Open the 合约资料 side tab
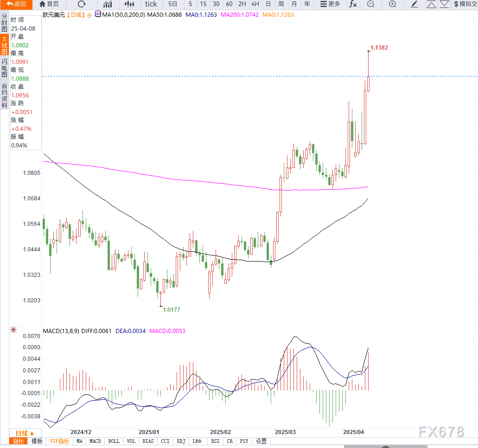The image size is (478, 448). (4, 95)
